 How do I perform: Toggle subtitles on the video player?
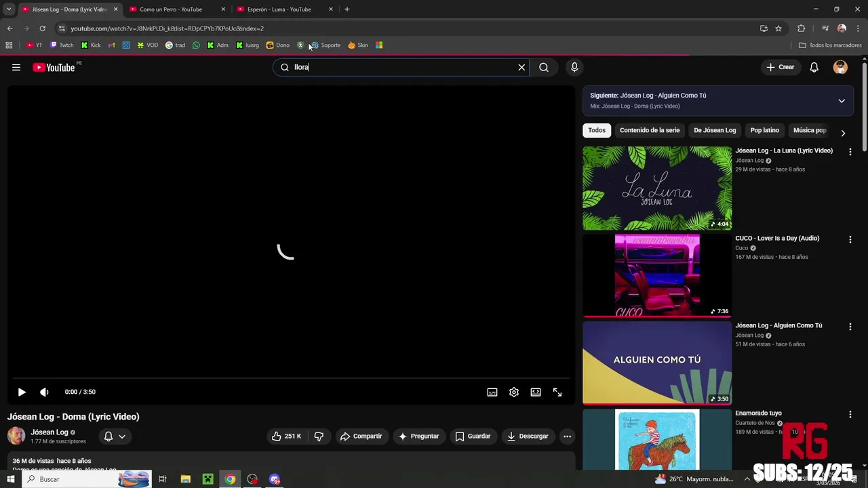492,392
